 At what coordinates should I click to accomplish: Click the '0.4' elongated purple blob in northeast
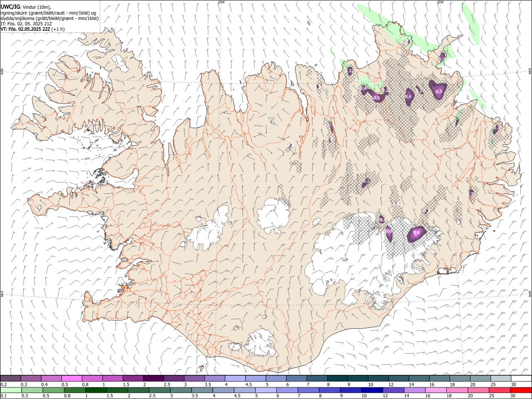[409, 97]
